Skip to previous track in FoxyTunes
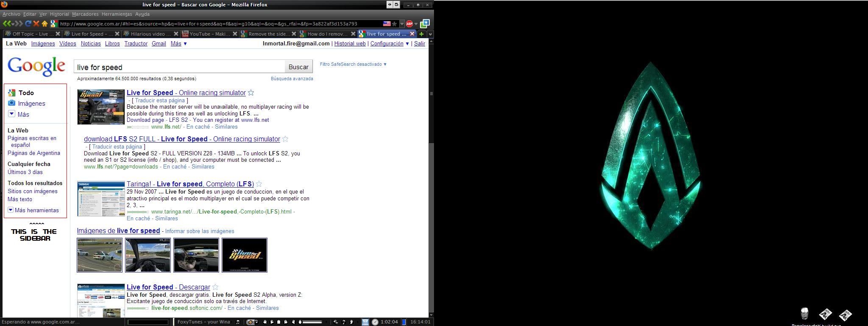868x326 pixels. click(x=265, y=322)
